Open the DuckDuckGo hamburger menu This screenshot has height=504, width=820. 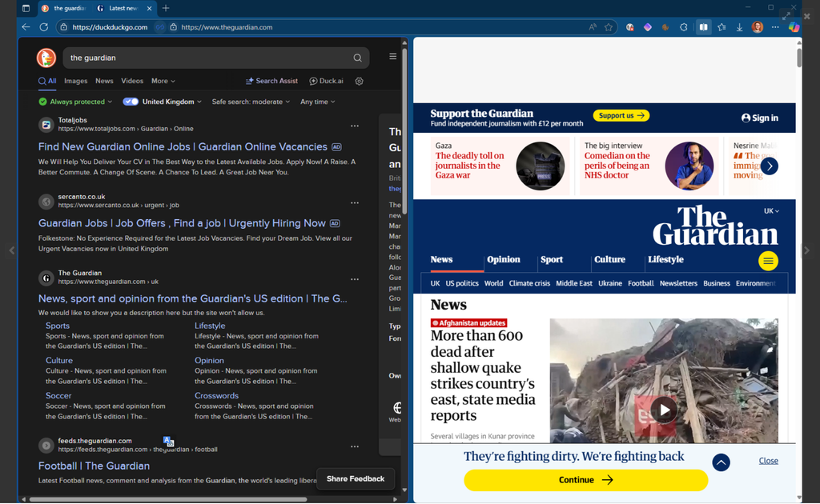point(392,57)
